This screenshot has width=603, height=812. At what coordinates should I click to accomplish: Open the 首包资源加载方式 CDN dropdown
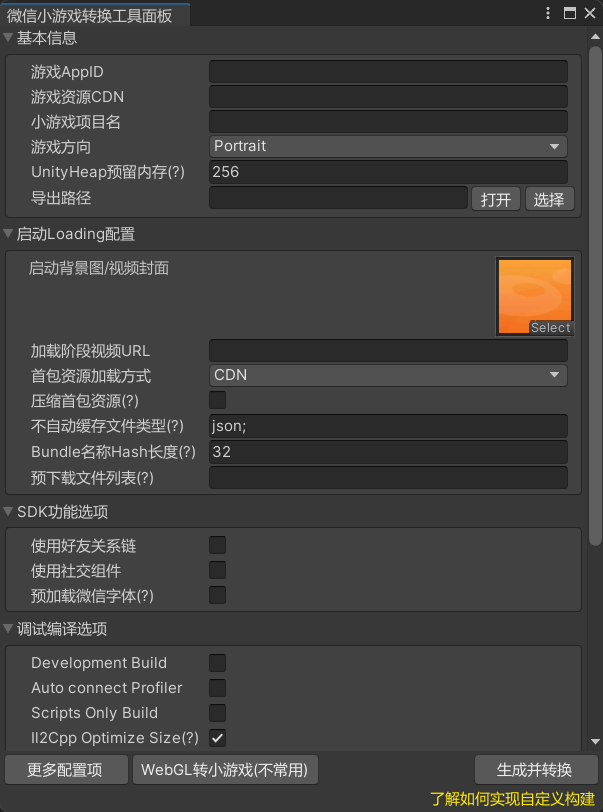point(388,375)
